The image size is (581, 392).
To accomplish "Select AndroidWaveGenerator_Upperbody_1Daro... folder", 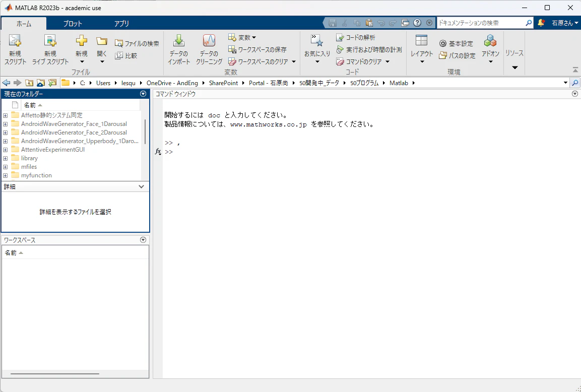I will click(80, 141).
